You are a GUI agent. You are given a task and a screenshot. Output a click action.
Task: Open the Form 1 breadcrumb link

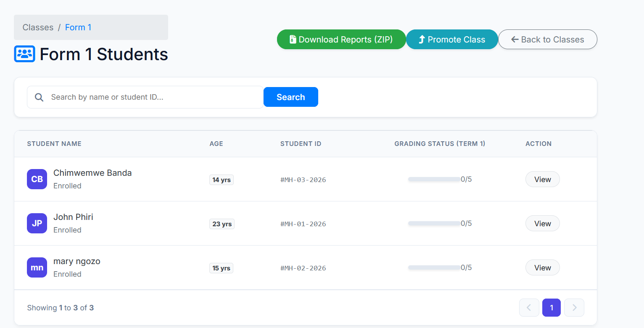(78, 27)
